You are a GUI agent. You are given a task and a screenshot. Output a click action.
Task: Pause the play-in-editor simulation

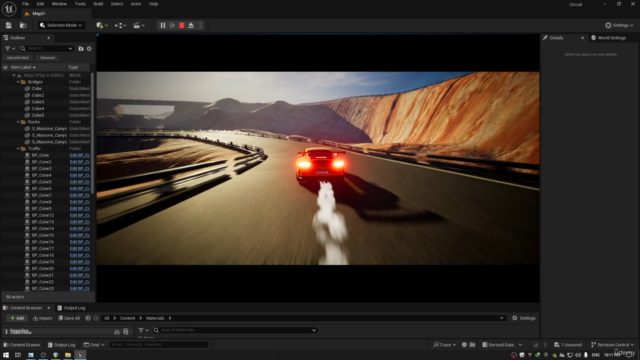click(x=163, y=25)
